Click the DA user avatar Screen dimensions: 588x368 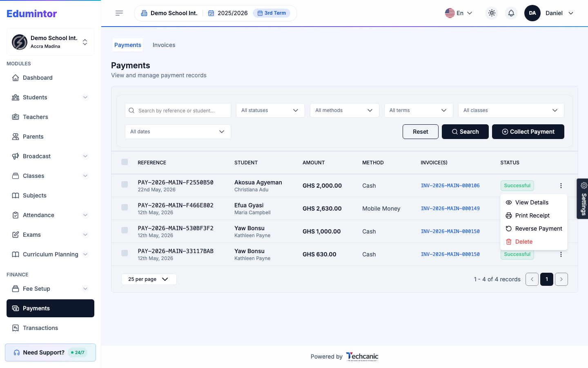pos(532,13)
